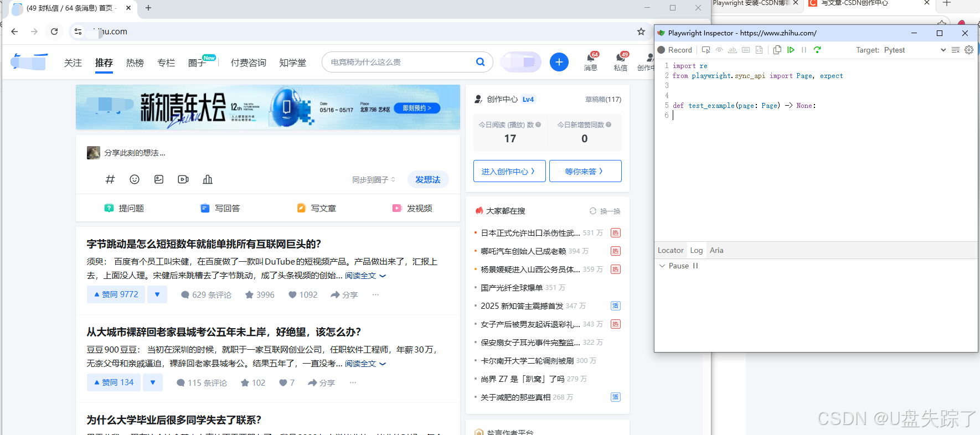Click the 进入创作中心 button
The height and width of the screenshot is (435, 980).
(509, 171)
